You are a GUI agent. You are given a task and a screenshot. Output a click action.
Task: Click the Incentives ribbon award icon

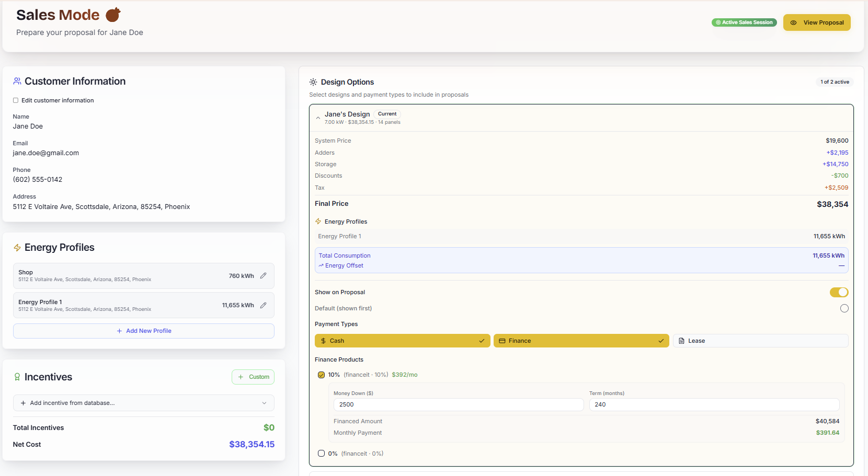[17, 377]
